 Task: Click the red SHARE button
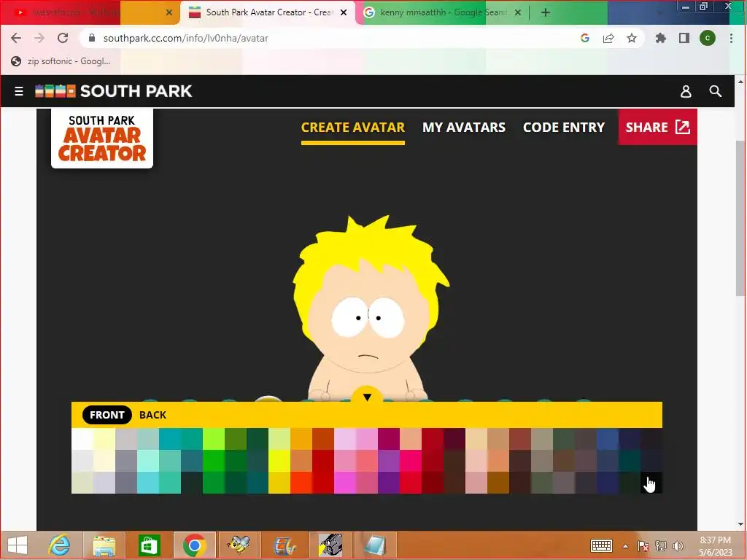(x=657, y=127)
